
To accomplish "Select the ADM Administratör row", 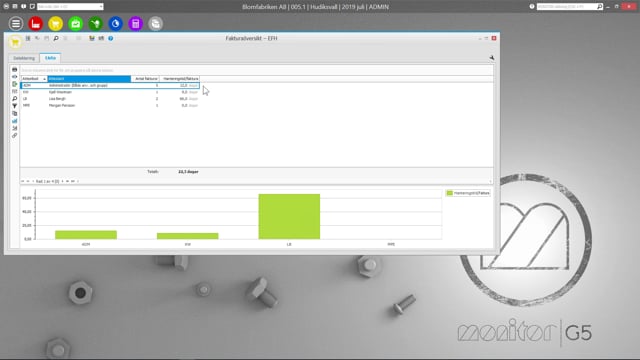I will 110,85.
